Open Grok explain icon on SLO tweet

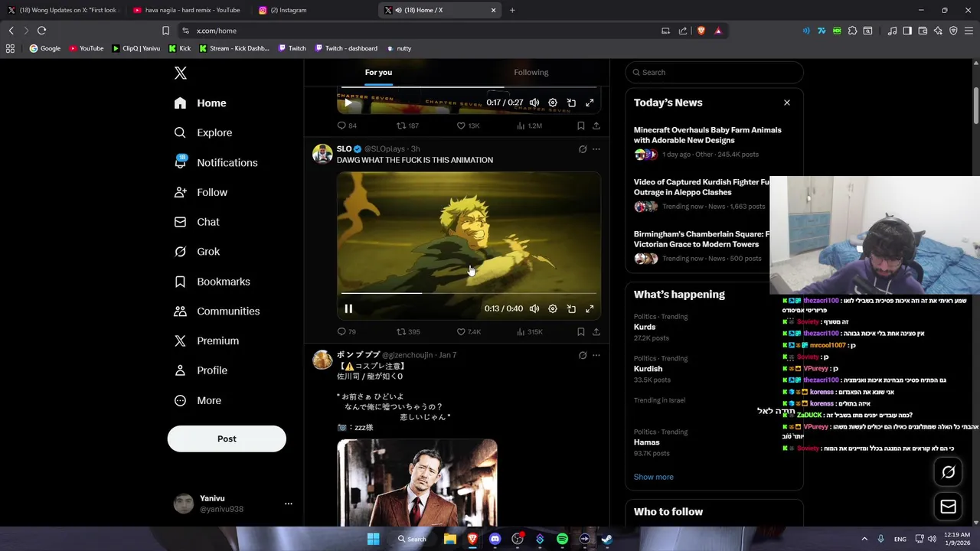pos(583,149)
